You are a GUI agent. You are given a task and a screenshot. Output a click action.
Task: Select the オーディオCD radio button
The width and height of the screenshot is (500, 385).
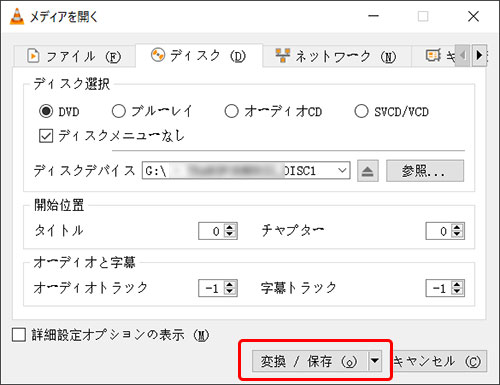(231, 111)
